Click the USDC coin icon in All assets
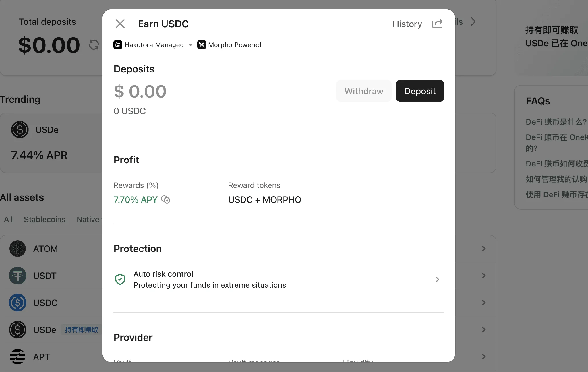Viewport: 588px width, 372px height. coord(18,303)
